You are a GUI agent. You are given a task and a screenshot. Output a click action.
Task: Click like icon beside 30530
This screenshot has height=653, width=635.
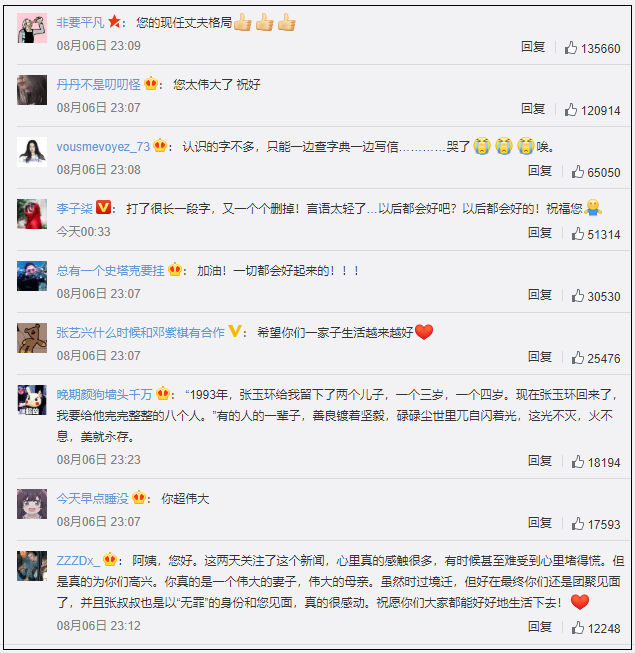(571, 296)
